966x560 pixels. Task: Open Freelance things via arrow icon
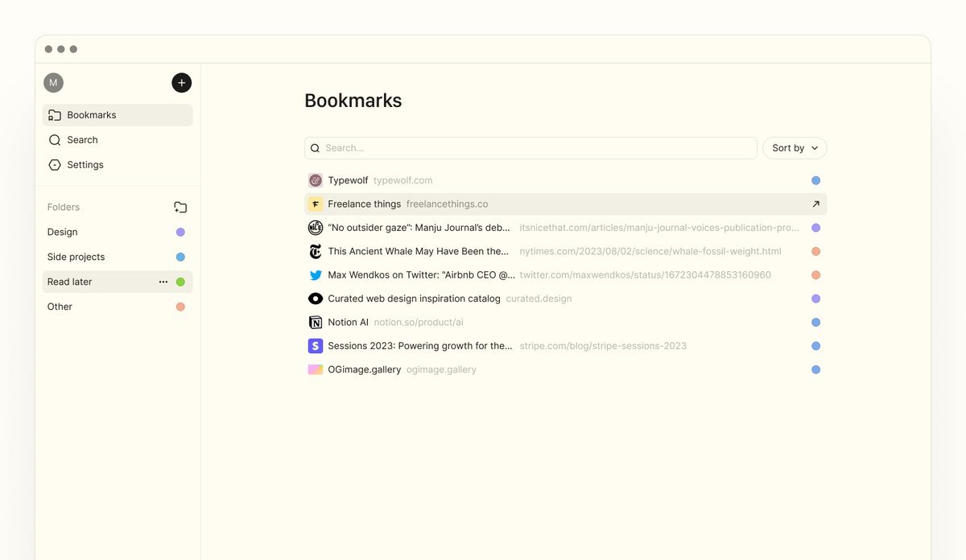click(815, 204)
